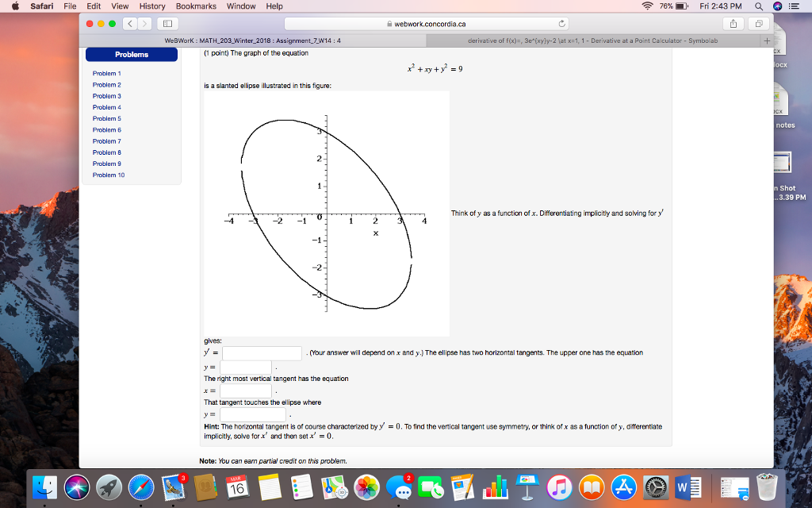Viewport: 812px width, 508px height.
Task: Click the vertical tangent x = field
Action: pyautogui.click(x=246, y=391)
